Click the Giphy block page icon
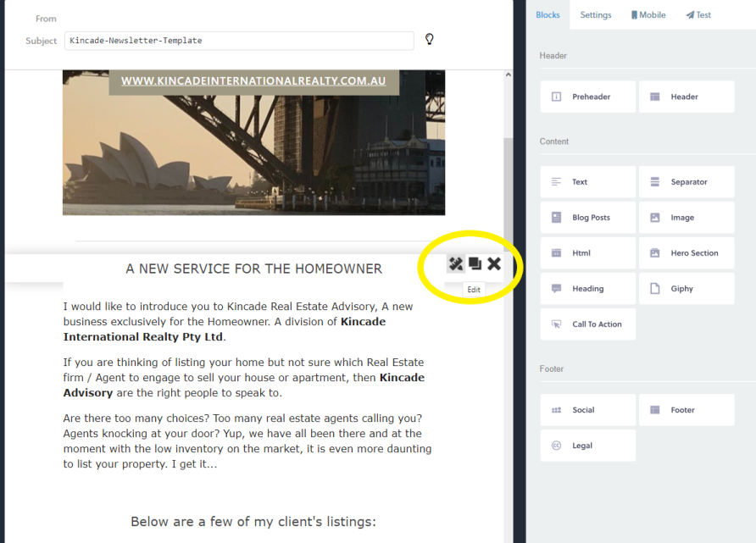The height and width of the screenshot is (543, 756). (655, 289)
